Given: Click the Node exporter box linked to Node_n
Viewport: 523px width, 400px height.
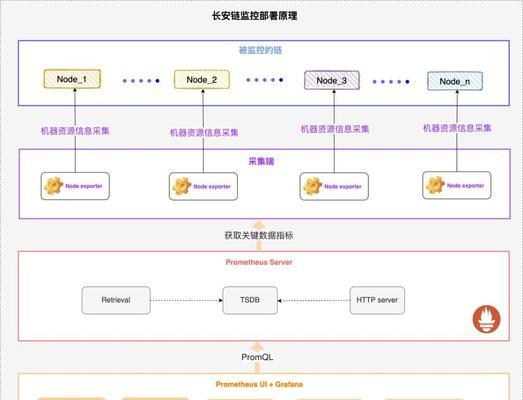Looking at the screenshot, I should pyautogui.click(x=457, y=185).
